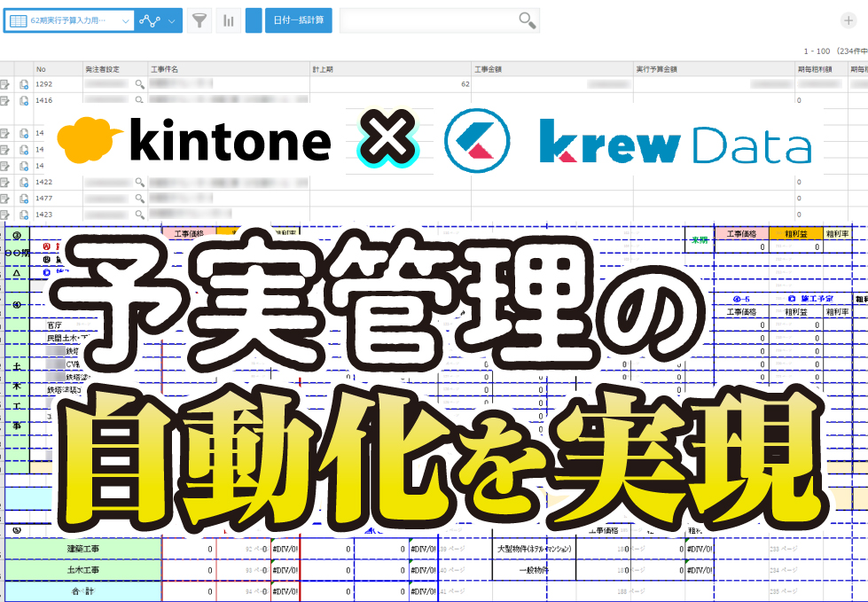
Task: Click lookup magnifier in row 1292
Action: [139, 84]
